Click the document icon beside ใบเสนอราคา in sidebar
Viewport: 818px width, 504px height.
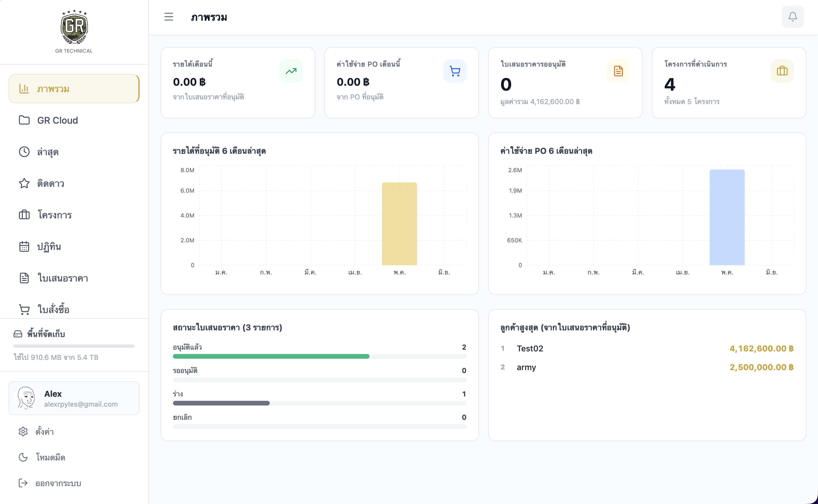tap(24, 278)
